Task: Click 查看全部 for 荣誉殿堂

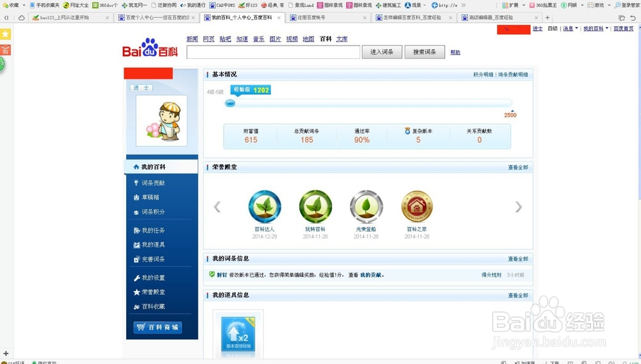Action: pos(518,167)
